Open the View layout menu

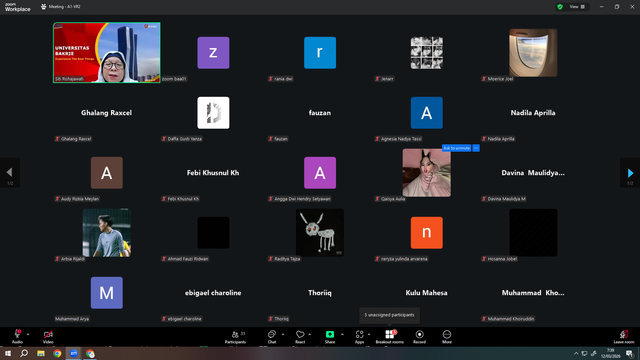pos(577,7)
